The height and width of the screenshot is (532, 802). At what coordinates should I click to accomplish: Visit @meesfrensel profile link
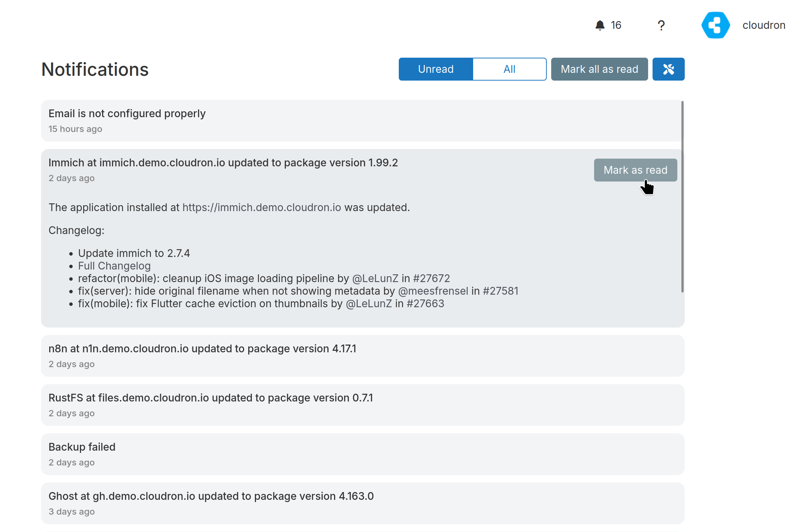(x=433, y=291)
